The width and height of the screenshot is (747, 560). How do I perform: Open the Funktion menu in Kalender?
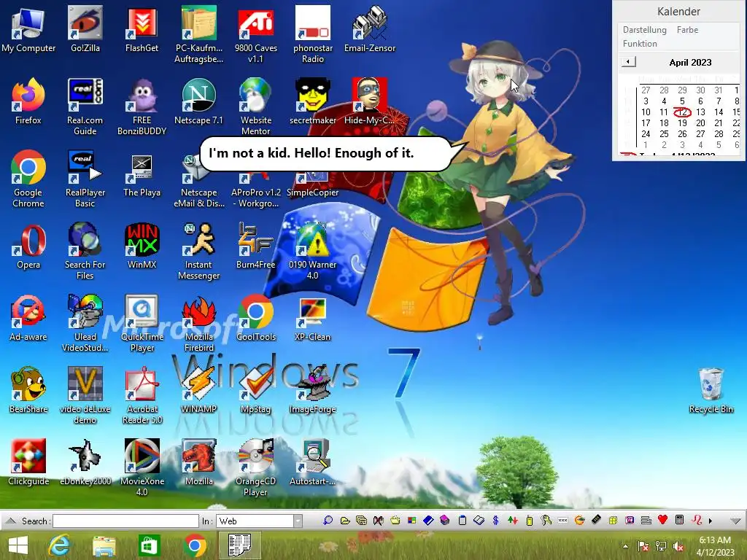pos(640,43)
